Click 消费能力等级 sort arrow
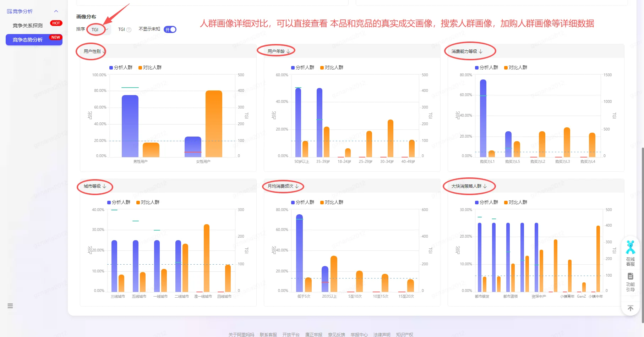Screen dimensions: 644x337 pos(481,51)
